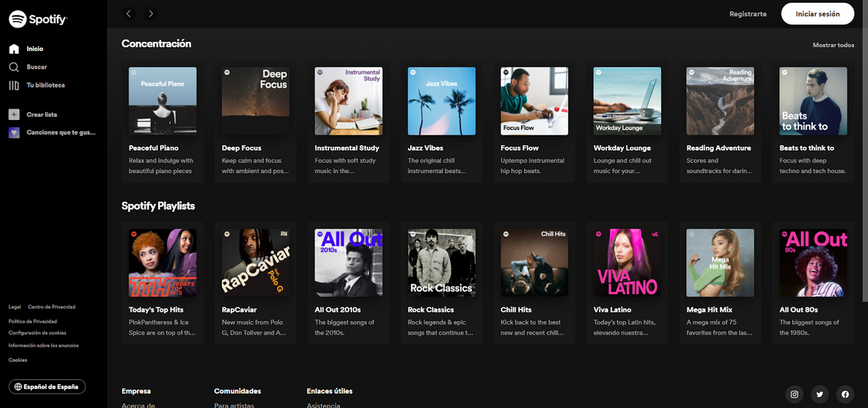The width and height of the screenshot is (868, 408).
Task: Open the Acerca de footer link
Action: pos(138,405)
